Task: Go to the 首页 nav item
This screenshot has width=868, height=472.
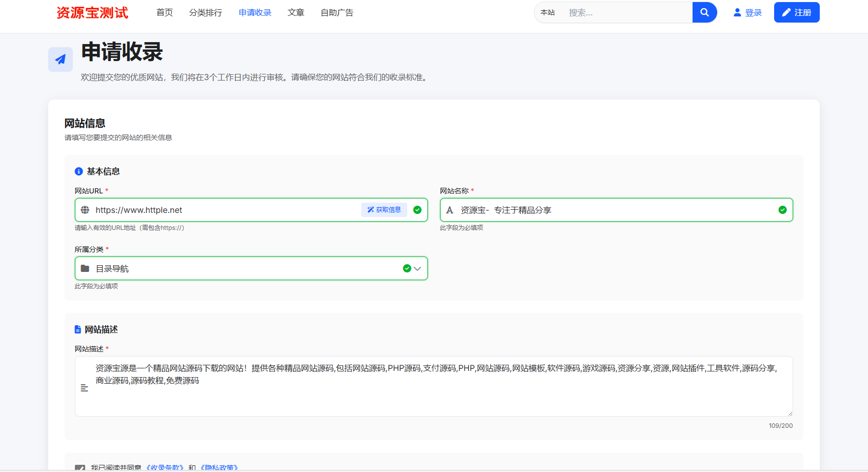Action: tap(165, 12)
